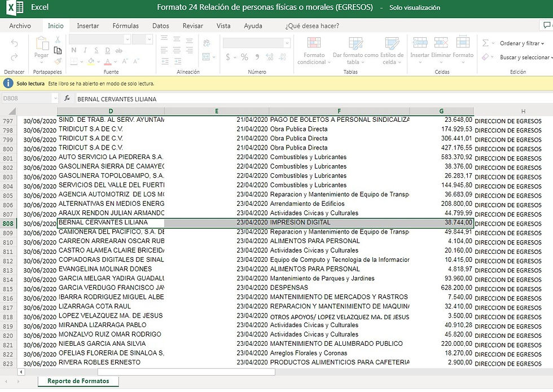Click the percent style icon

click(x=244, y=57)
